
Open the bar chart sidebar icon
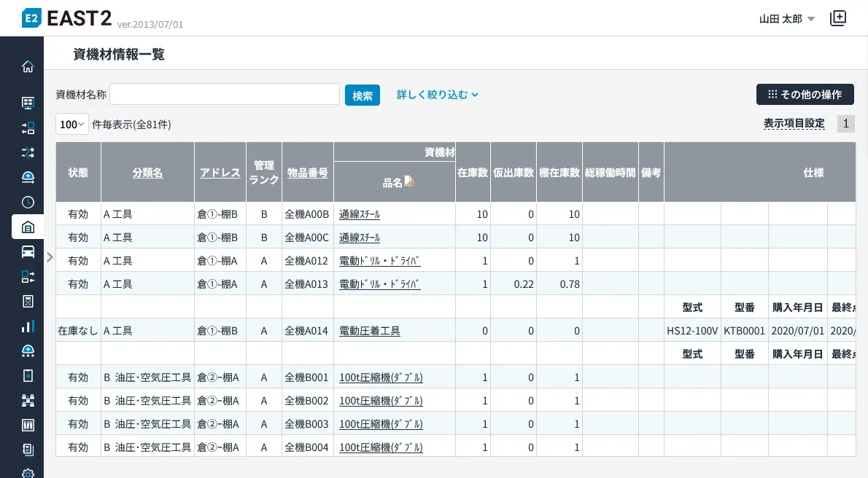(28, 326)
